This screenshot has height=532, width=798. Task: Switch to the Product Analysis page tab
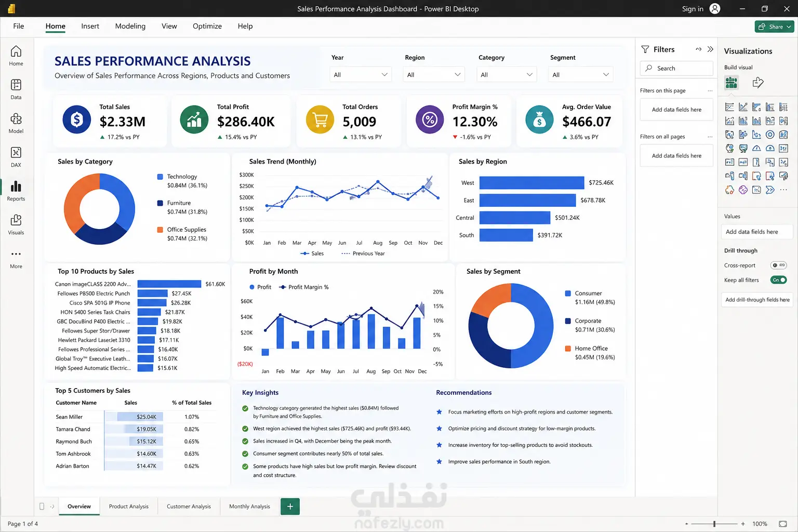click(129, 507)
